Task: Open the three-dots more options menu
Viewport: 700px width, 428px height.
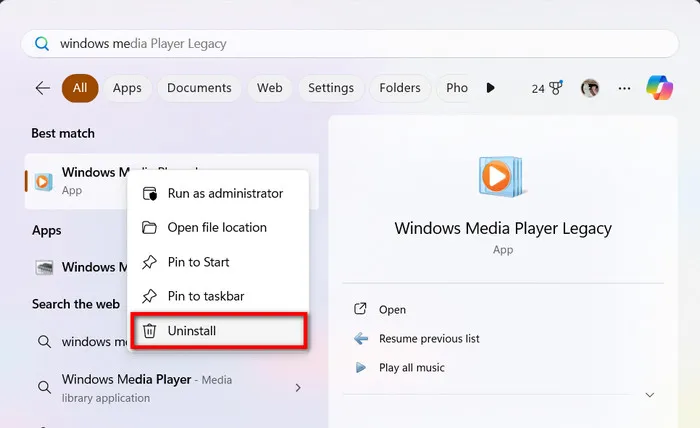Action: click(x=624, y=88)
